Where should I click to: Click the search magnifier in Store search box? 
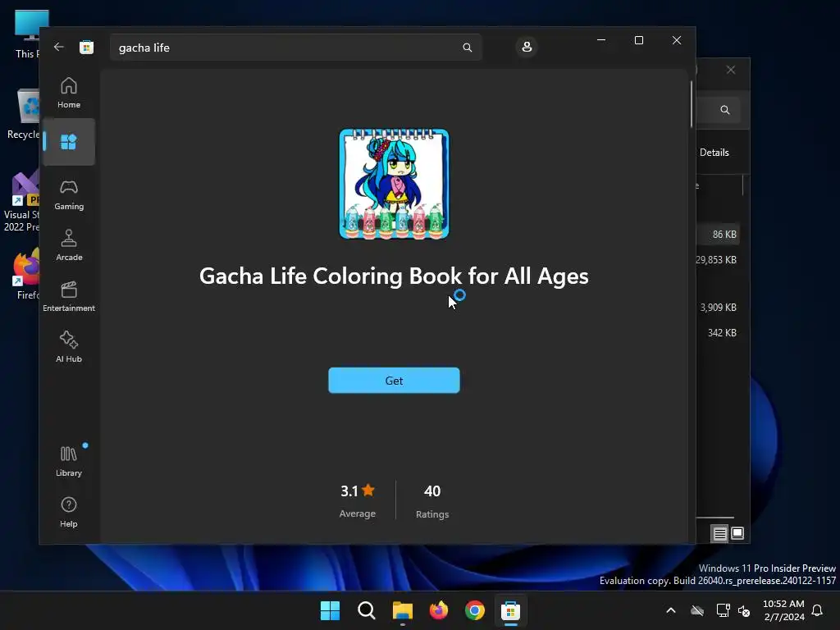[x=467, y=48]
